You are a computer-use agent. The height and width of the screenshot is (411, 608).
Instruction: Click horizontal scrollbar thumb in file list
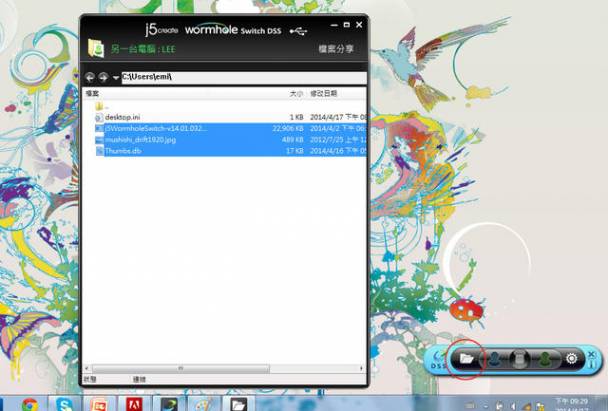[181, 368]
